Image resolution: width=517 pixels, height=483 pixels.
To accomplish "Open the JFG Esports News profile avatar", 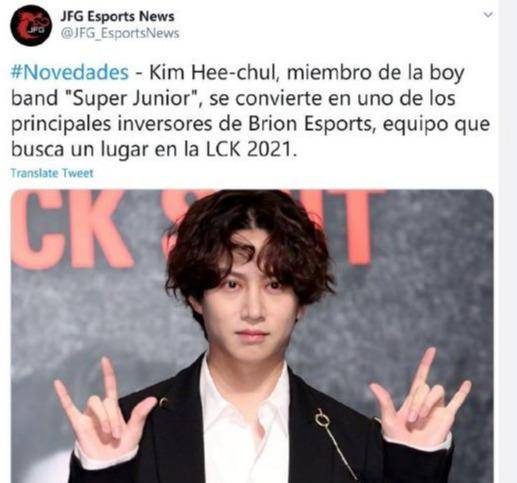I will (31, 25).
